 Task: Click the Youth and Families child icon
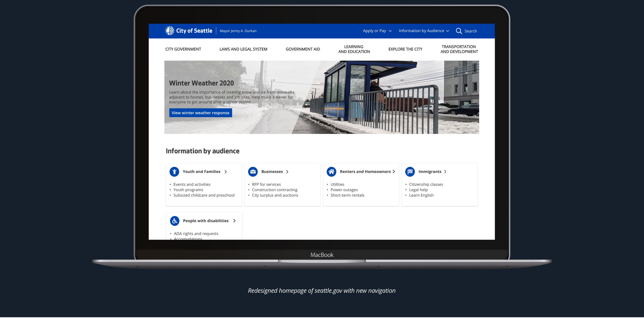click(x=174, y=172)
